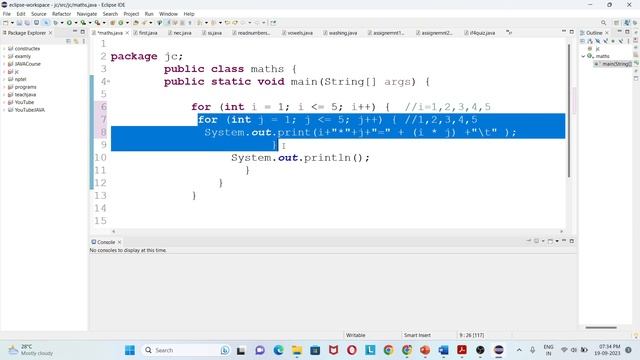Open Microsoft Word from taskbar

point(444,350)
